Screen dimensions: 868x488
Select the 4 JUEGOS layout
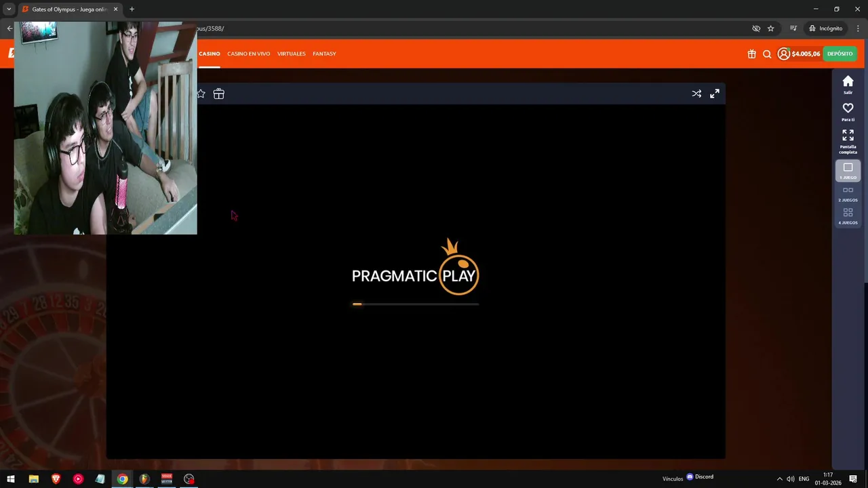click(x=848, y=217)
